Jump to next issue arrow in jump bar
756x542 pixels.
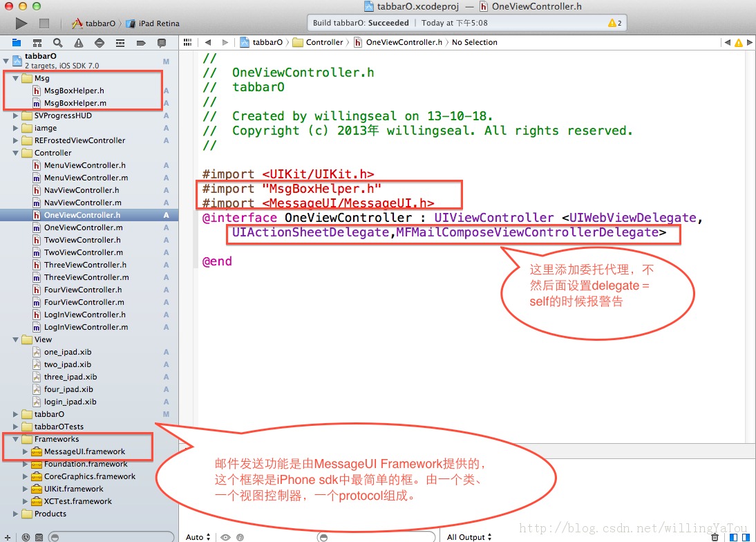click(749, 42)
